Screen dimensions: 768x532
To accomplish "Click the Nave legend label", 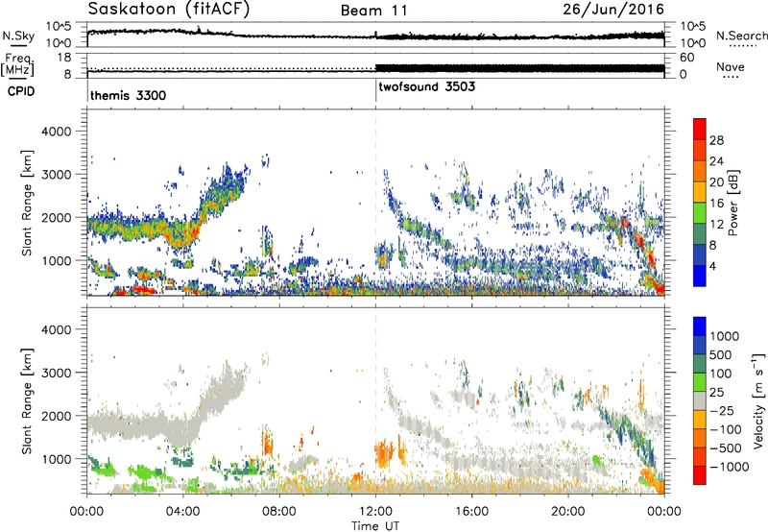I will click(x=731, y=66).
